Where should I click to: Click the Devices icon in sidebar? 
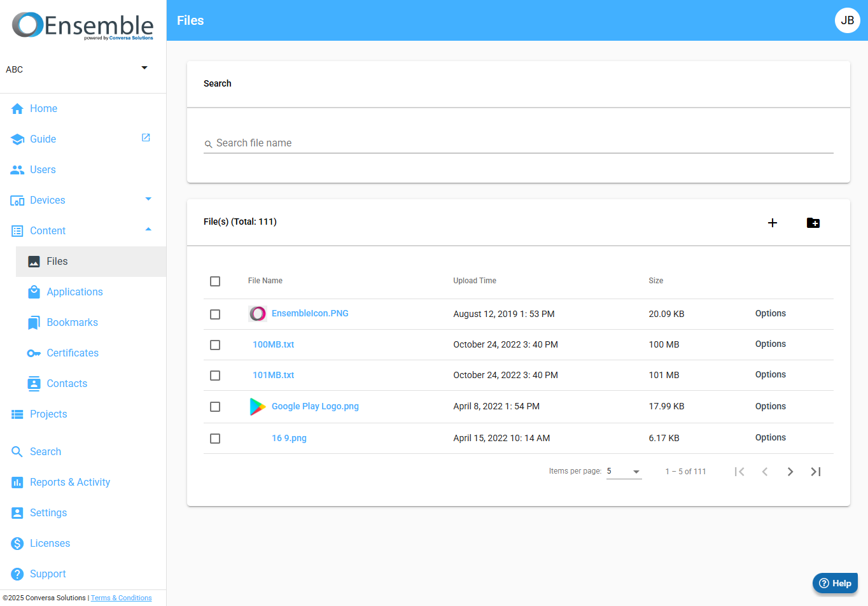click(17, 201)
